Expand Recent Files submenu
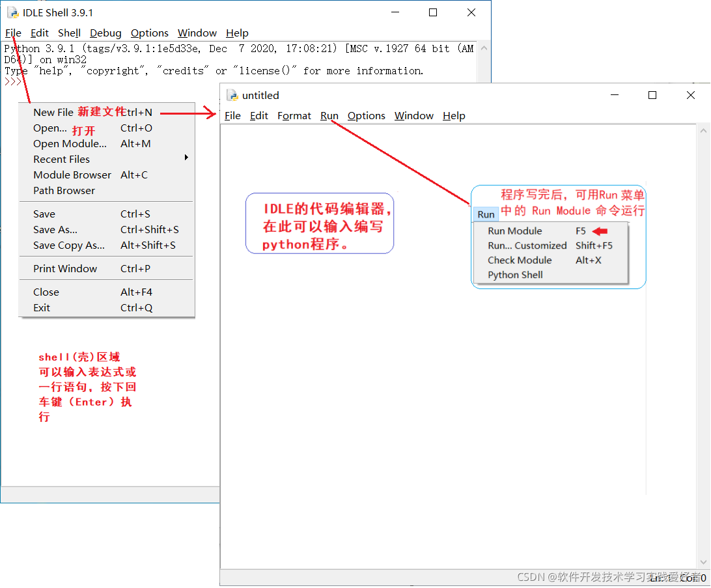The width and height of the screenshot is (711, 588). (x=107, y=160)
